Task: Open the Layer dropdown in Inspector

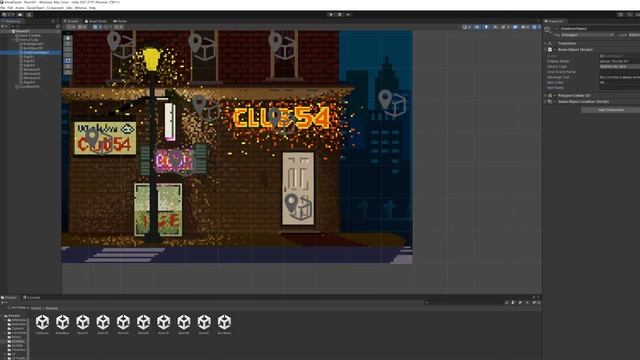Action: point(634,35)
